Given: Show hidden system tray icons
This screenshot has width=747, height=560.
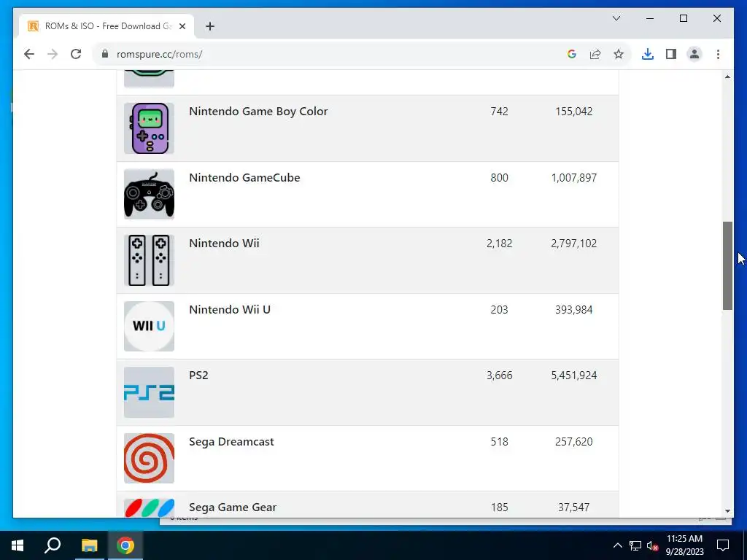Looking at the screenshot, I should pos(617,545).
